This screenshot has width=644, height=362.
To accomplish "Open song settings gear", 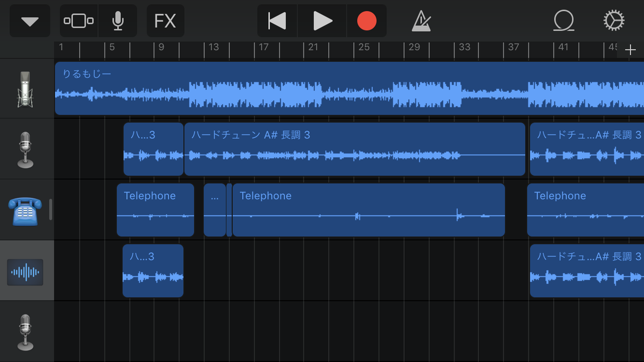I will [x=614, y=21].
